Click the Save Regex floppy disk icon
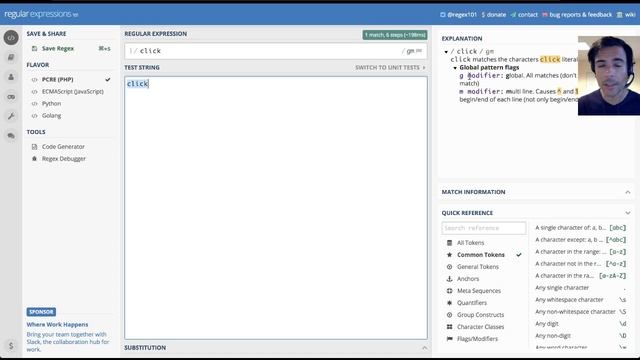The image size is (640, 360). pyautogui.click(x=34, y=49)
